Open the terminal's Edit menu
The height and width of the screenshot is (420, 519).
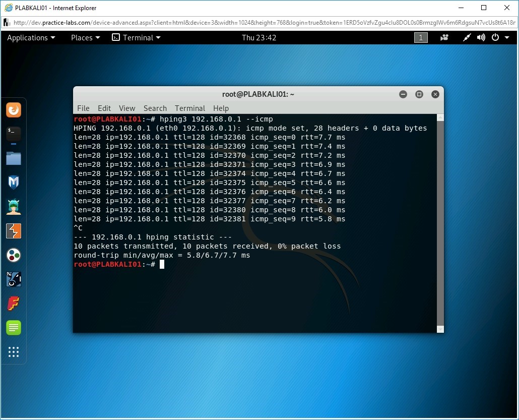click(x=104, y=108)
